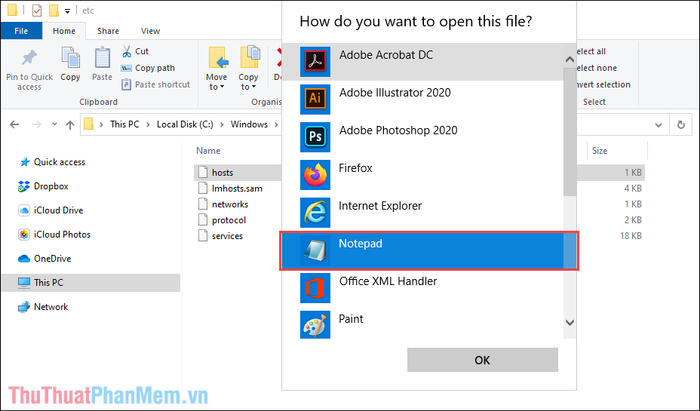
Task: Click the scroll down arrow in app list
Action: pos(570,322)
